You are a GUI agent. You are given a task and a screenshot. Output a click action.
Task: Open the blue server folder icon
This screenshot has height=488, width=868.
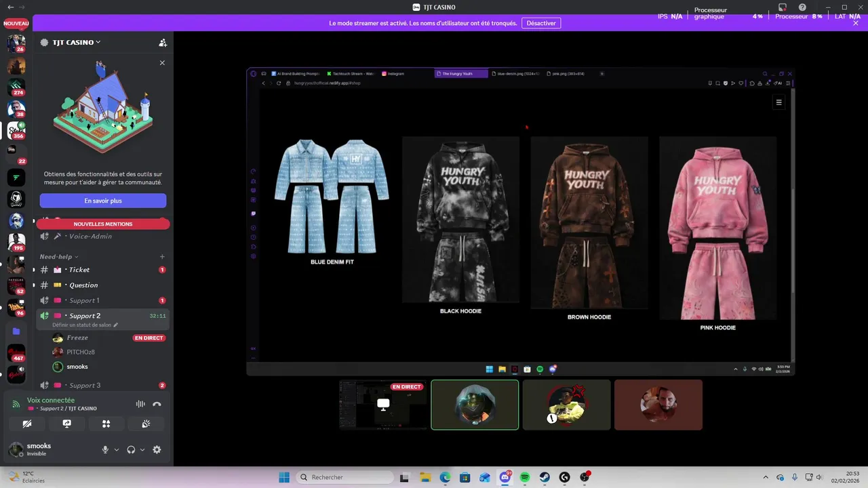(x=16, y=331)
